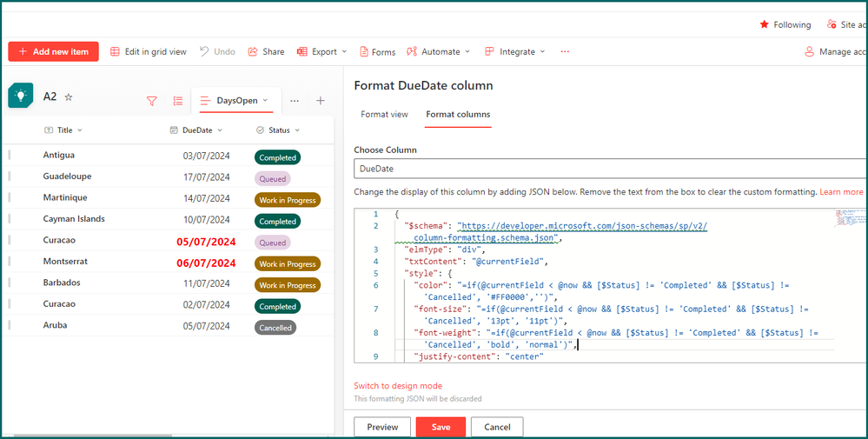Click the Site access icon

pyautogui.click(x=832, y=24)
